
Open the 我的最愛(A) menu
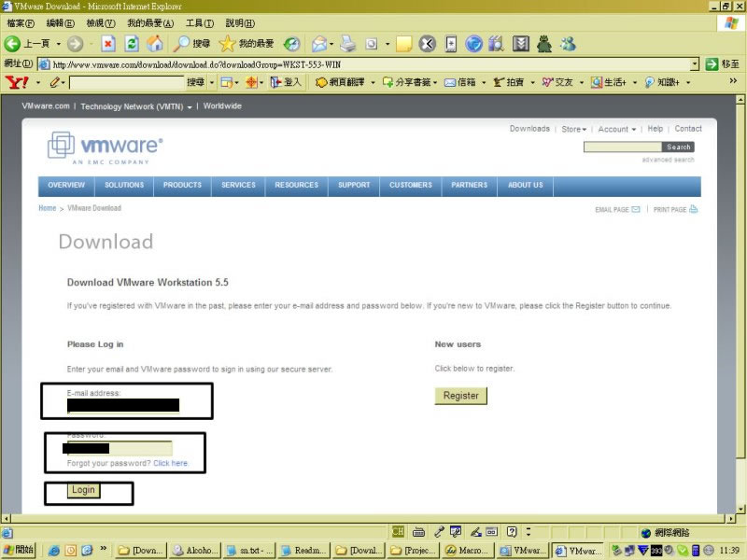point(150,22)
